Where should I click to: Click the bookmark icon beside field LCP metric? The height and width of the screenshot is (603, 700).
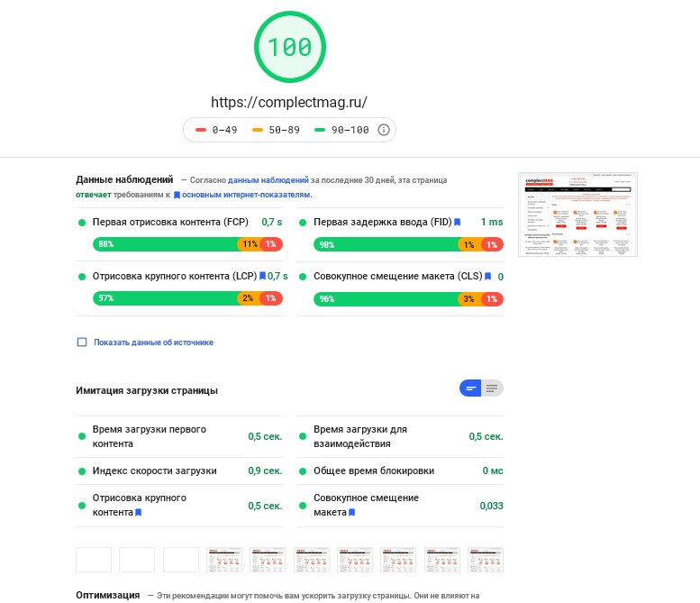click(x=262, y=276)
